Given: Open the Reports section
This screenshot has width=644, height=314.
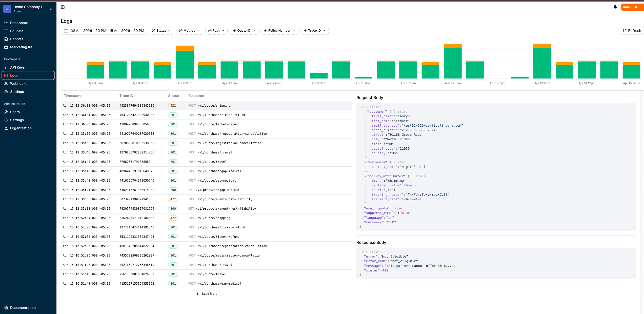Looking at the screenshot, I should click(17, 39).
